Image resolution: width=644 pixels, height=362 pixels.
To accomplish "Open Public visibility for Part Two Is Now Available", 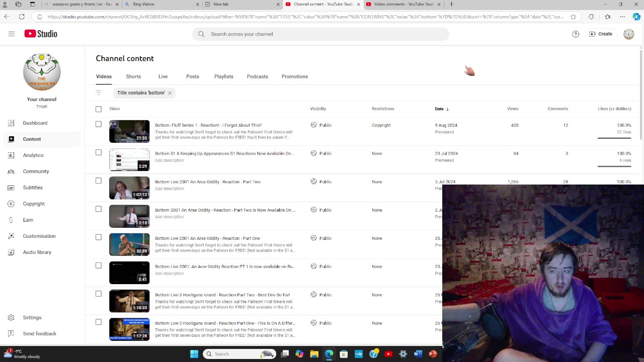I will pos(321,210).
